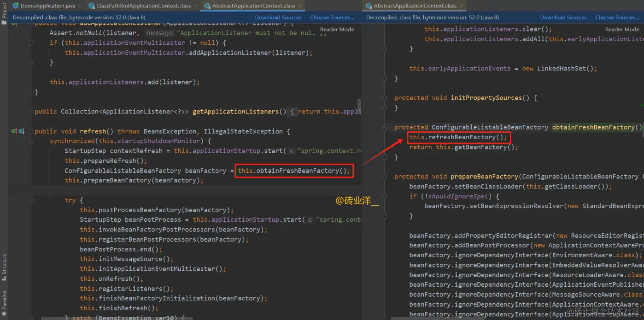Click the left editor horizontal scrollbar
The image size is (644, 320).
point(117,318)
